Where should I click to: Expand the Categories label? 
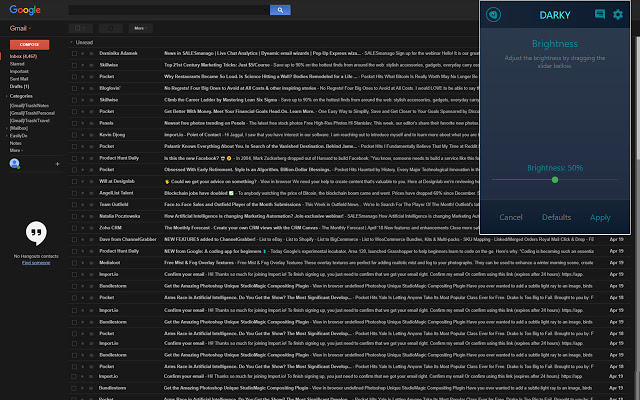(x=7, y=96)
